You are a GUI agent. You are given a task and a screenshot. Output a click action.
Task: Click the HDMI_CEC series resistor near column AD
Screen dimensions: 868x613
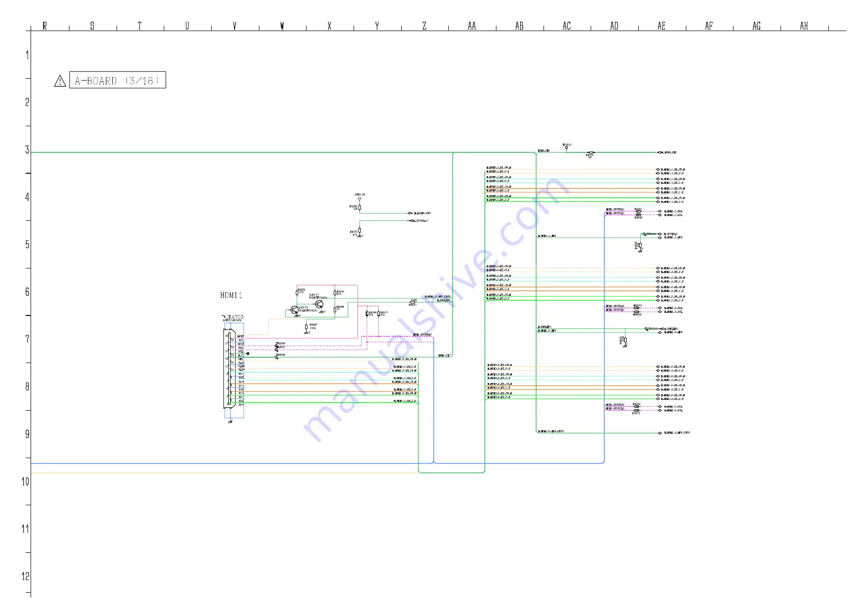coord(591,152)
